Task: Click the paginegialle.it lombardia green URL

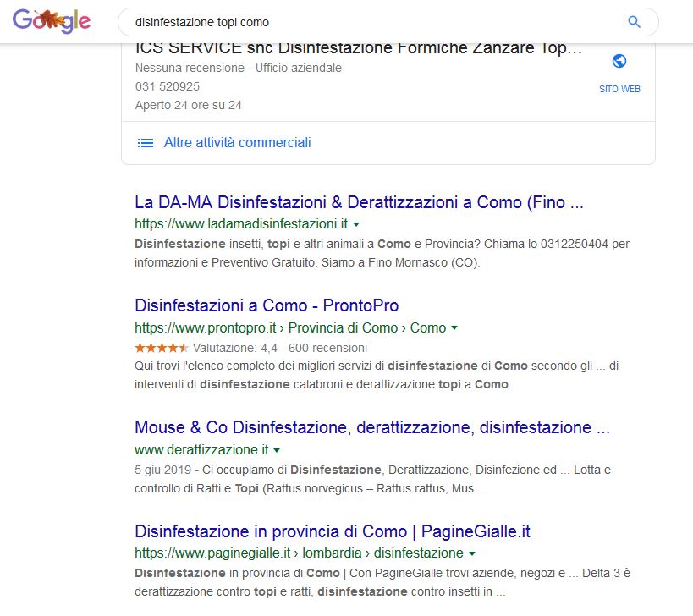Action: (300, 553)
